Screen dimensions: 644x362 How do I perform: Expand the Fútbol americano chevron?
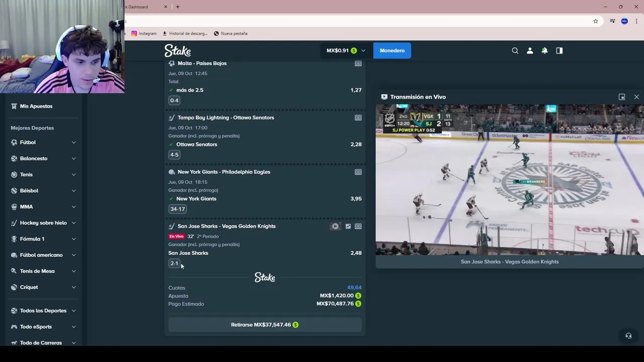(x=73, y=255)
